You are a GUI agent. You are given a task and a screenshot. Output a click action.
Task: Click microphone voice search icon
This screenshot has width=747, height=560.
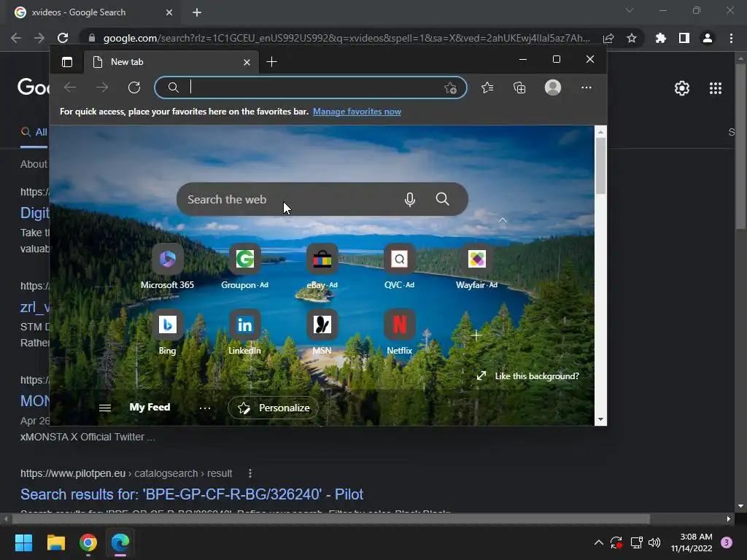tap(410, 199)
